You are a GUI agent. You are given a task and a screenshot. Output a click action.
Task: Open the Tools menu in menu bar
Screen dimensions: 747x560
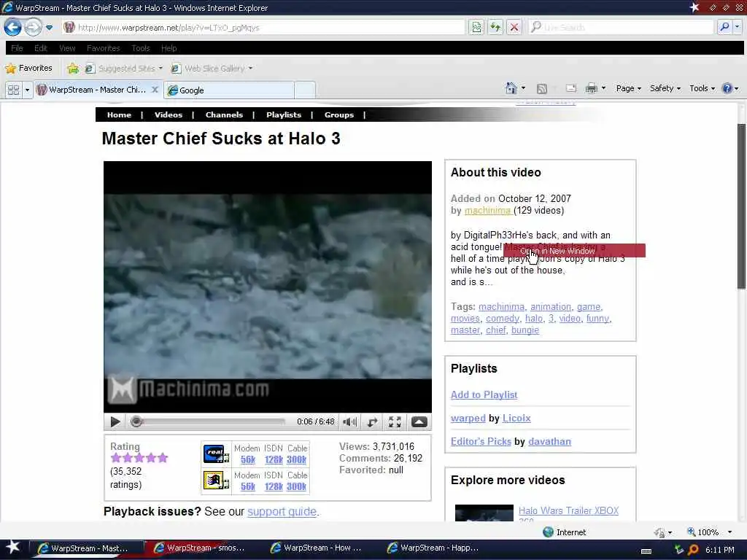141,48
